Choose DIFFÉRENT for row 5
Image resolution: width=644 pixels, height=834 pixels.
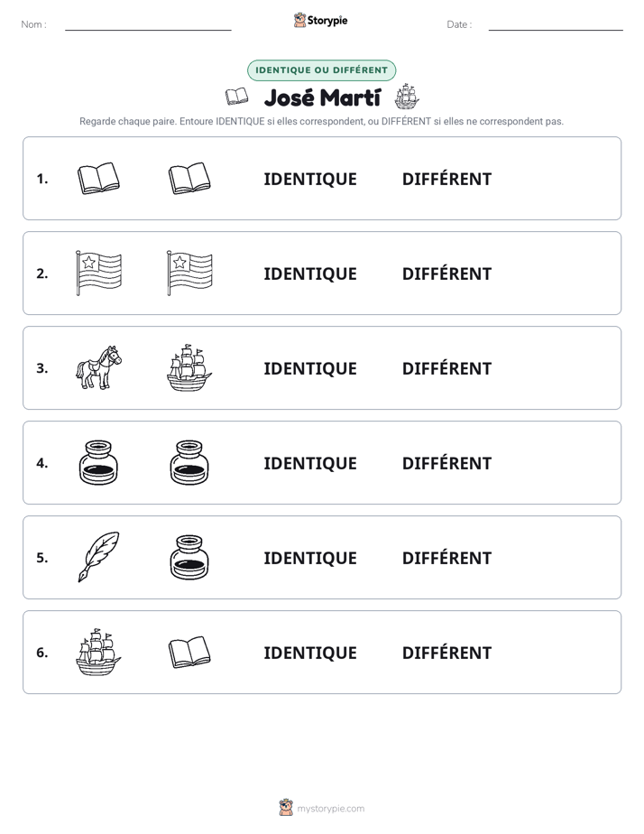pos(446,558)
